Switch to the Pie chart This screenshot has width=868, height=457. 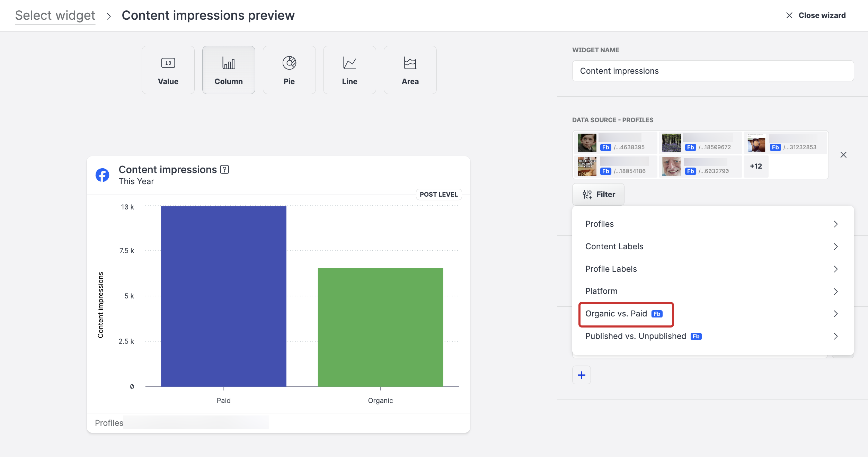[x=289, y=70]
